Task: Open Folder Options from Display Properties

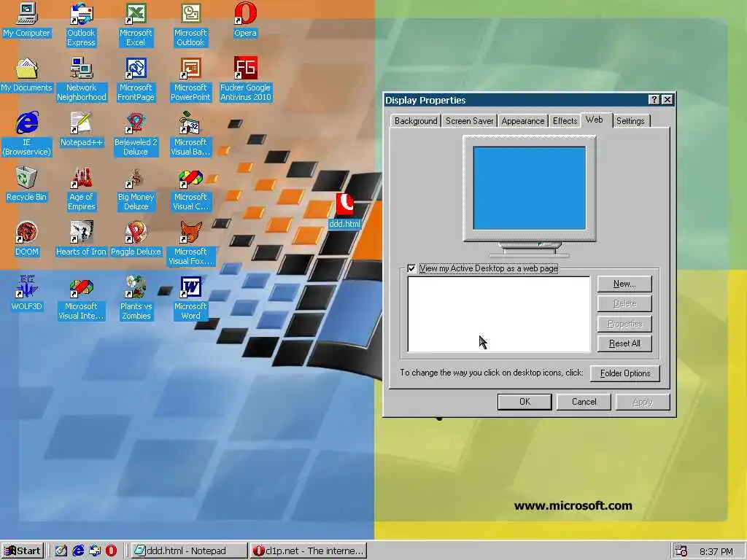Action: 625,373
